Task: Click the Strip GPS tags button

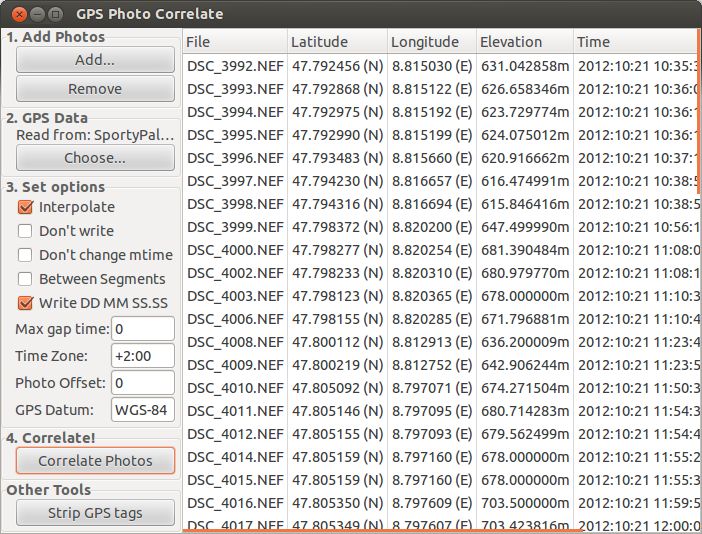Action: (95, 513)
